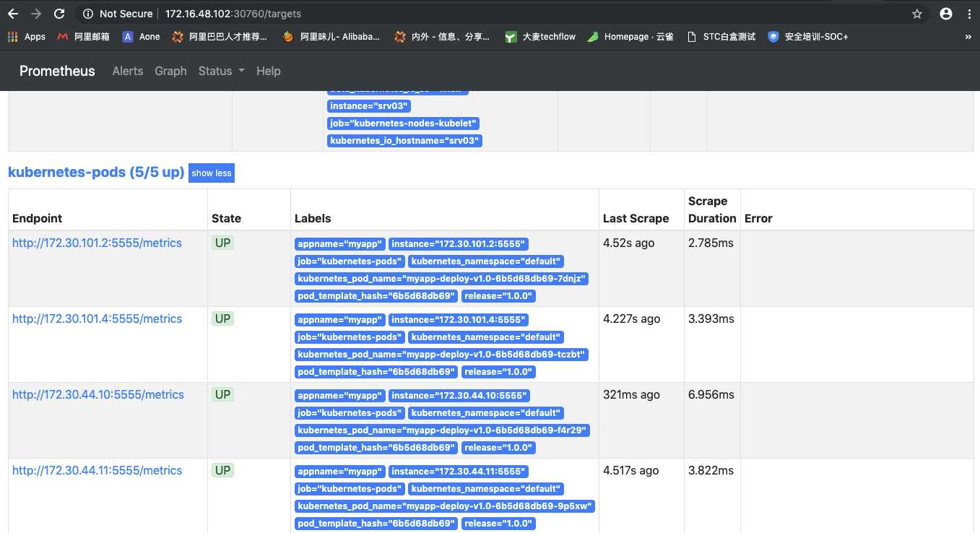Viewport: 980px width, 533px height.
Task: Click UP state badge for 172.30.101.4
Action: pyautogui.click(x=222, y=318)
